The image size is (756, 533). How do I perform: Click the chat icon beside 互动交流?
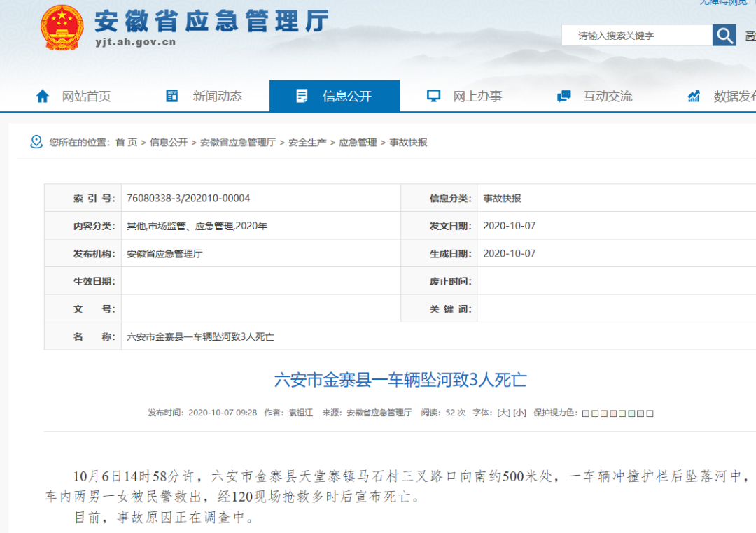tap(563, 95)
